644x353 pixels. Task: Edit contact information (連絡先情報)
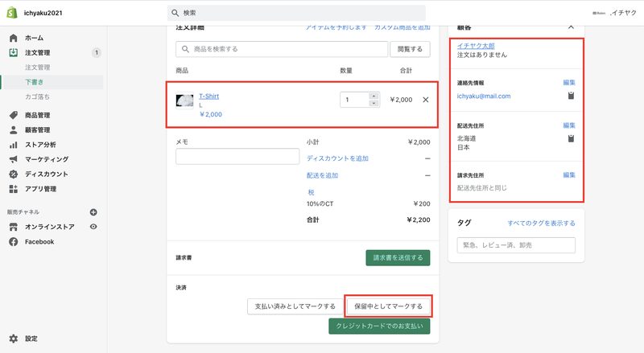(569, 83)
